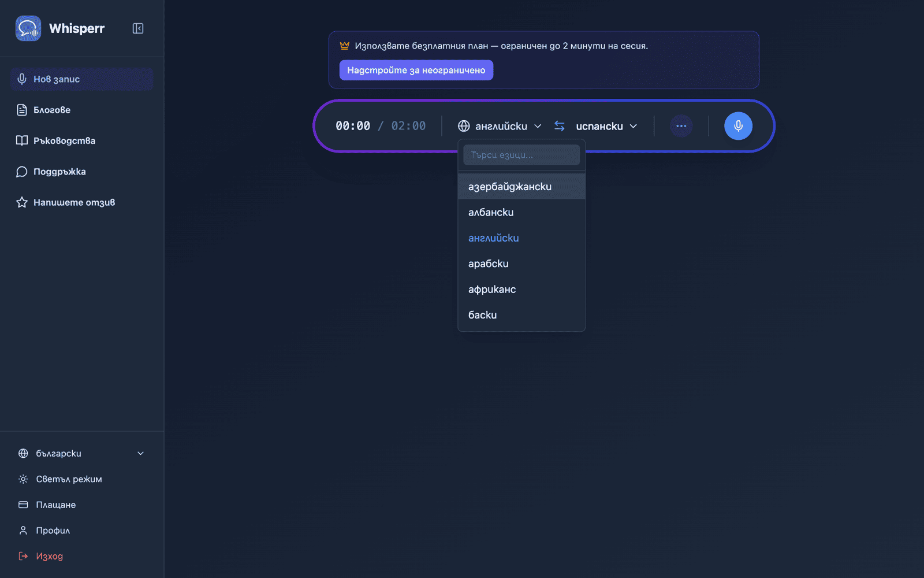
Task: Click the sun icon beside Светъл режим
Action: 23,479
